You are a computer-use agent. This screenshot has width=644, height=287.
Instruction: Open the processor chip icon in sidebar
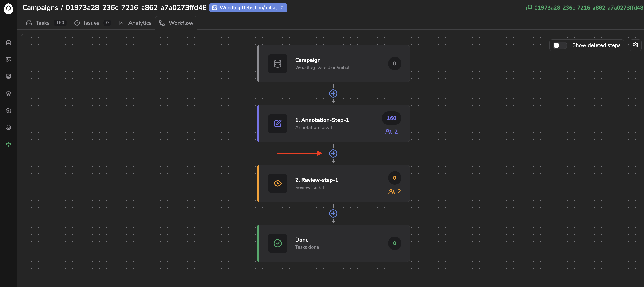pos(9,128)
